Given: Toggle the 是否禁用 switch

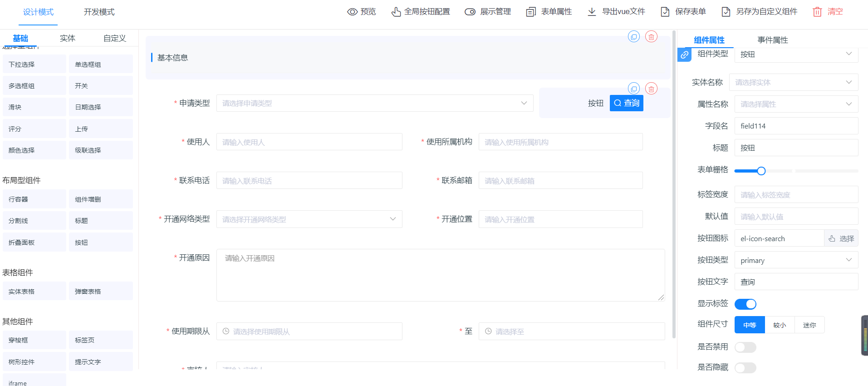Looking at the screenshot, I should (745, 347).
